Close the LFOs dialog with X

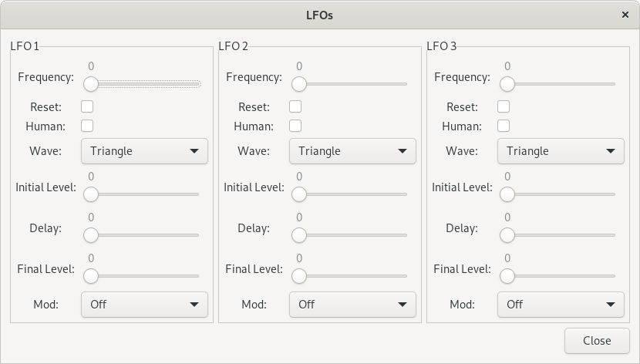(x=625, y=15)
